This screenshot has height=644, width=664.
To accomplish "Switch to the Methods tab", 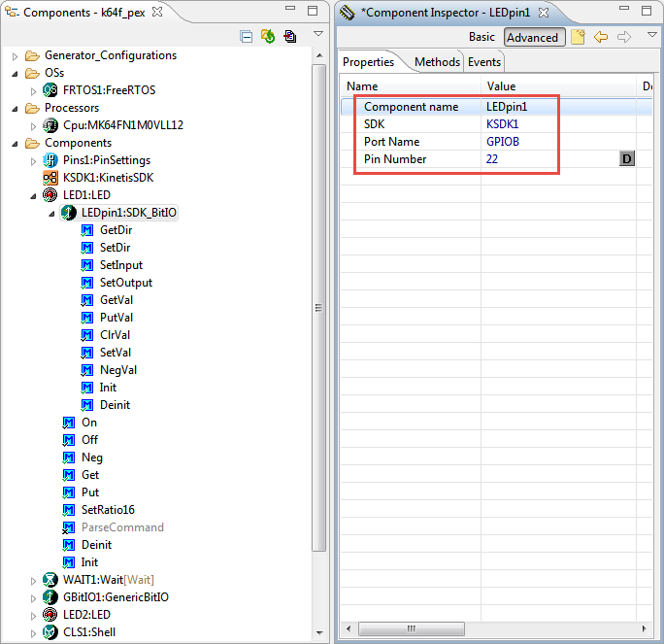I will [x=437, y=62].
